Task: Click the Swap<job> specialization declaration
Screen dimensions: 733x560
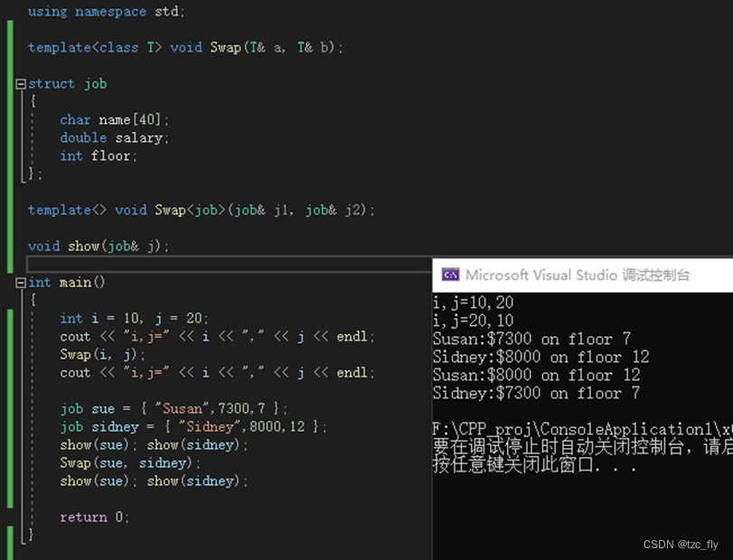Action: tap(201, 210)
